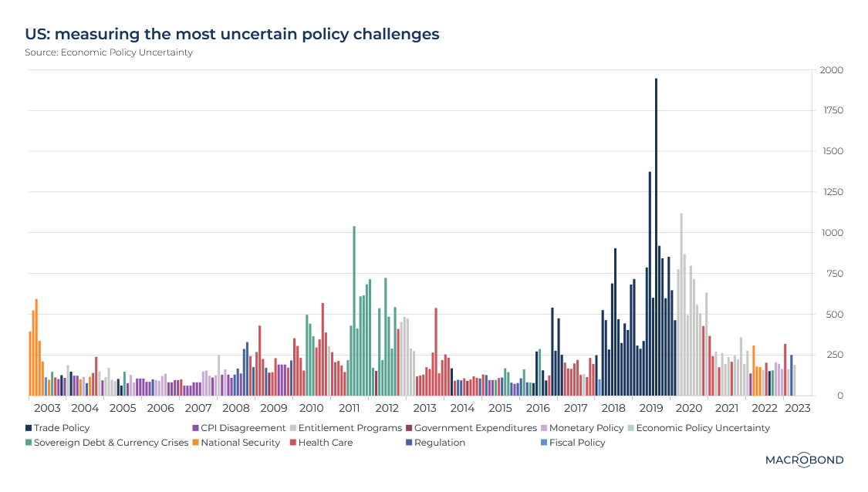The image size is (868, 492).
Task: Toggle the Sovereign Debt & Currency Crises label
Action: tap(111, 443)
